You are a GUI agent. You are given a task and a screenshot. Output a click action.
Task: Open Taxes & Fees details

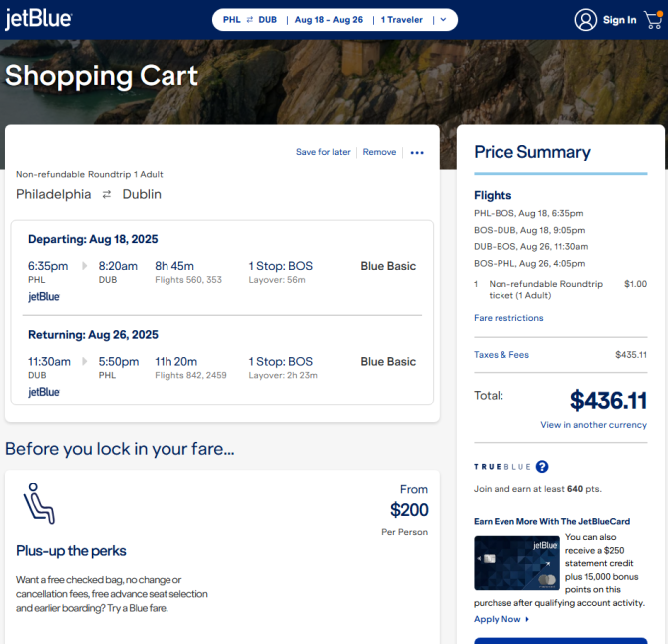point(501,354)
